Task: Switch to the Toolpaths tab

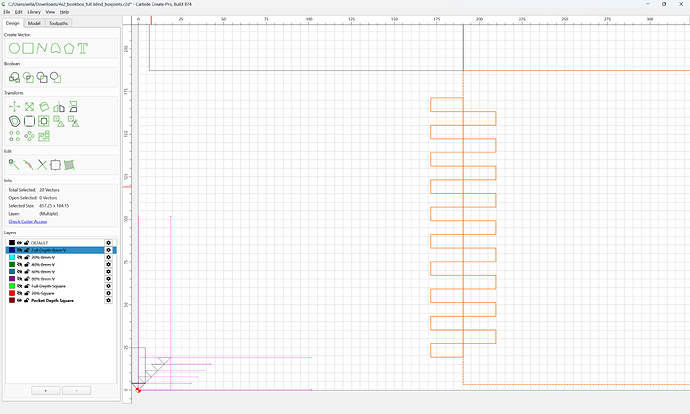Action: coord(59,23)
